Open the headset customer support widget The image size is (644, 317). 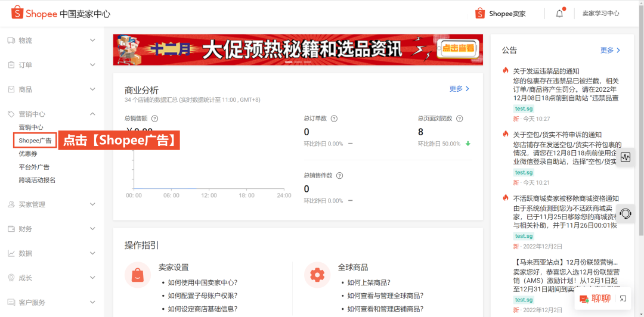tap(626, 213)
